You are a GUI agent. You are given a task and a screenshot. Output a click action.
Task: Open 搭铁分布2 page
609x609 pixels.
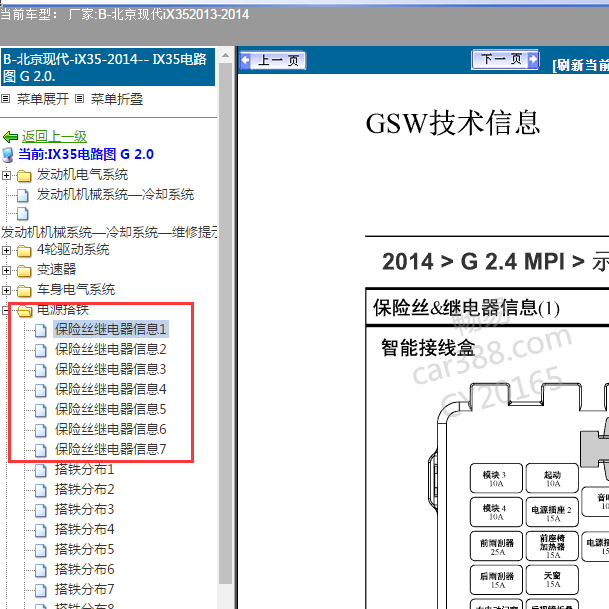(x=84, y=489)
